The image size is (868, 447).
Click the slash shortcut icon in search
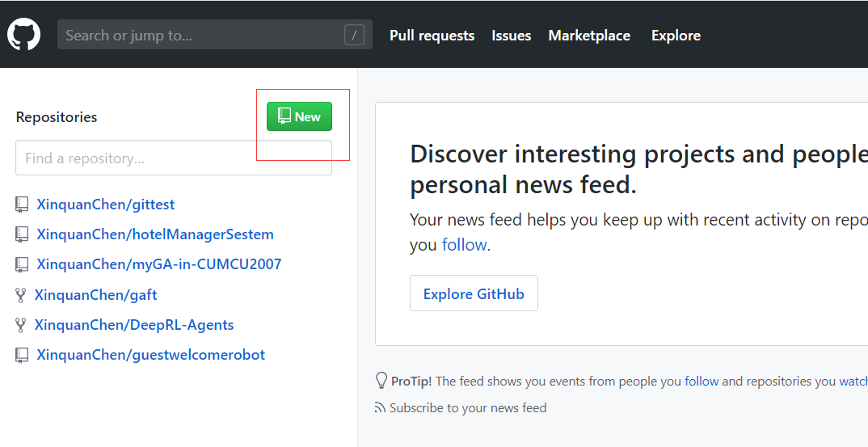[354, 35]
